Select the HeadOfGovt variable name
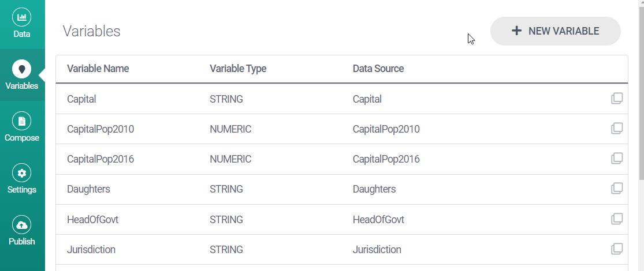This screenshot has height=271, width=644. click(x=92, y=220)
